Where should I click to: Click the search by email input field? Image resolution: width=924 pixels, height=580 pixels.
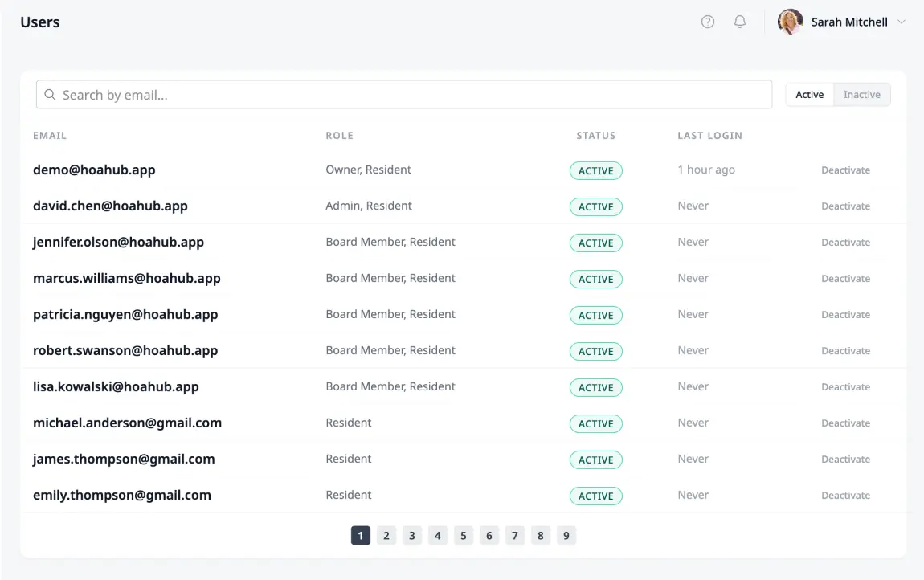click(x=241, y=94)
